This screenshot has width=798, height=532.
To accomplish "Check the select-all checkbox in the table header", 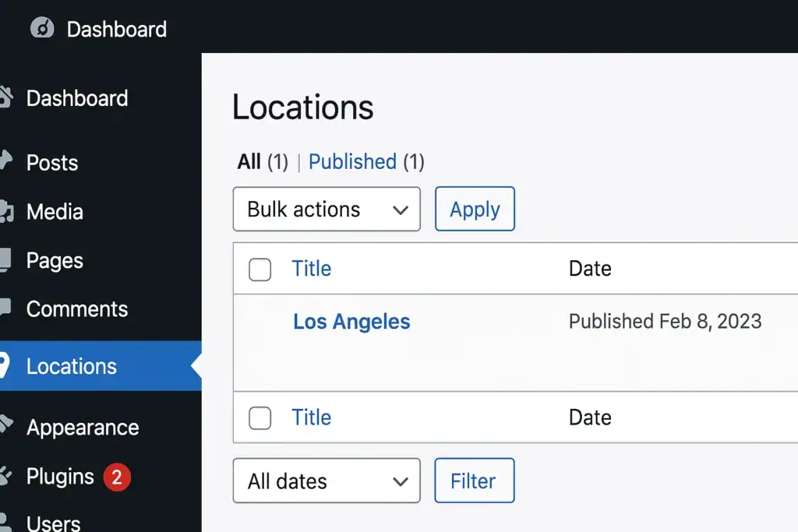I will [x=260, y=268].
